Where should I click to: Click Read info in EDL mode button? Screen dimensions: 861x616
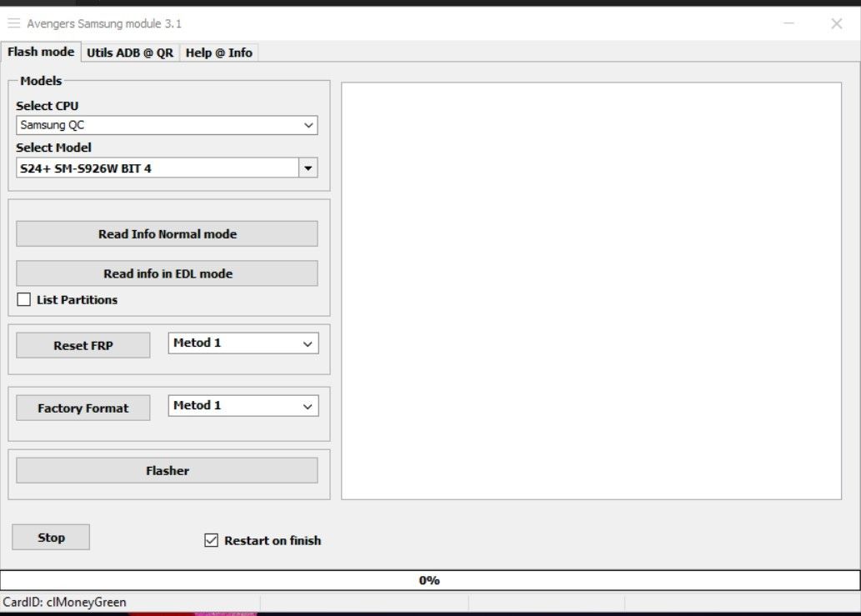[x=167, y=273]
